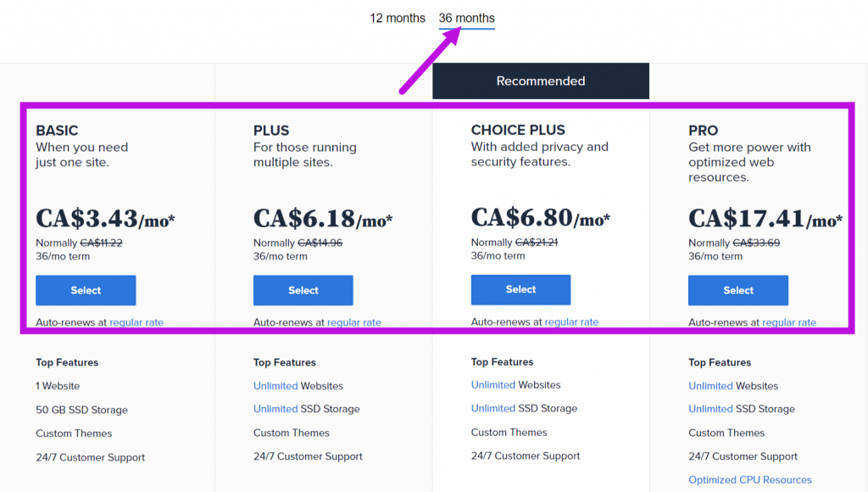Select the CHOICE PLUS plan
The image size is (868, 492).
[520, 290]
